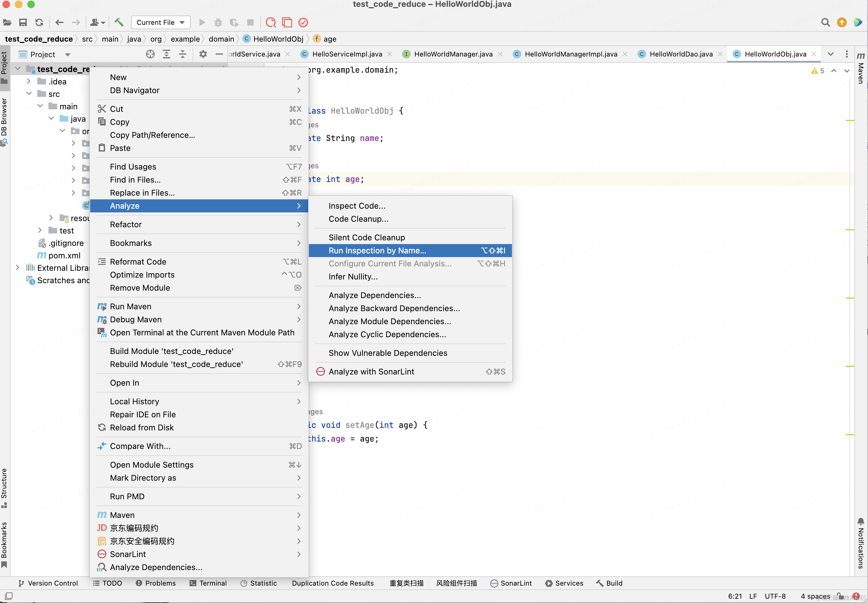Click the IDE update orange arrow icon
Screen dimensions: 868x603
coord(842,22)
